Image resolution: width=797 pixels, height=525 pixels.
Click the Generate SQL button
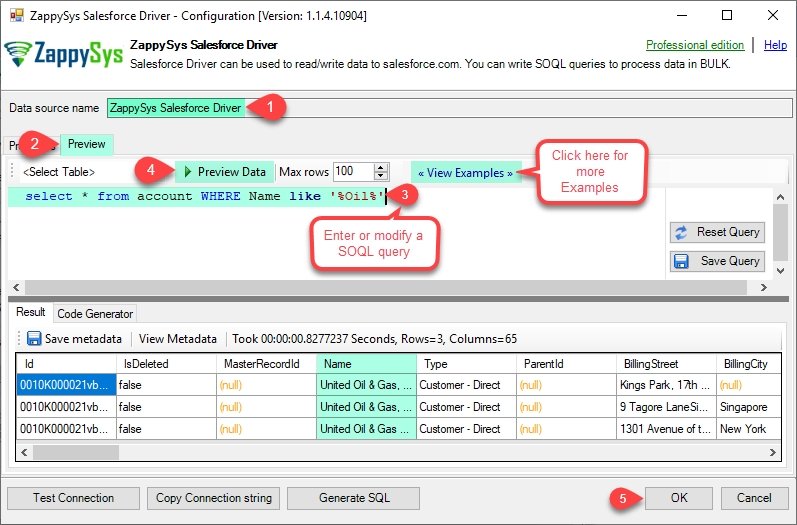(354, 498)
